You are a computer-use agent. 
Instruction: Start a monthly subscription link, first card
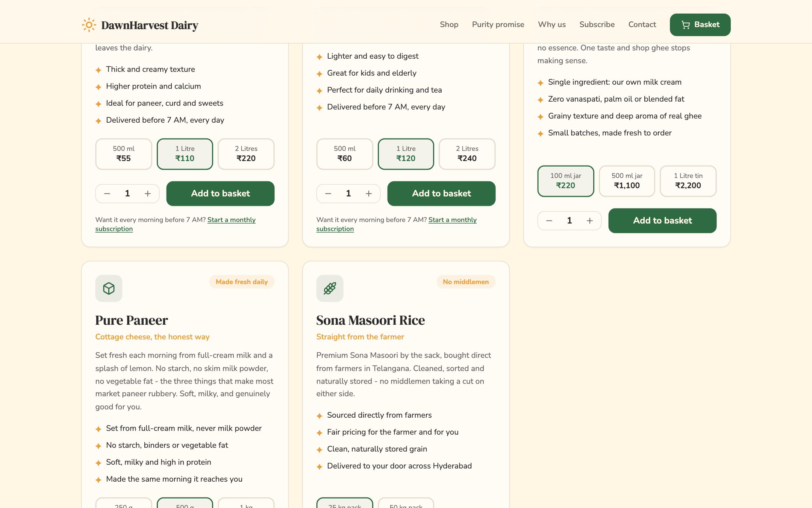coord(175,224)
